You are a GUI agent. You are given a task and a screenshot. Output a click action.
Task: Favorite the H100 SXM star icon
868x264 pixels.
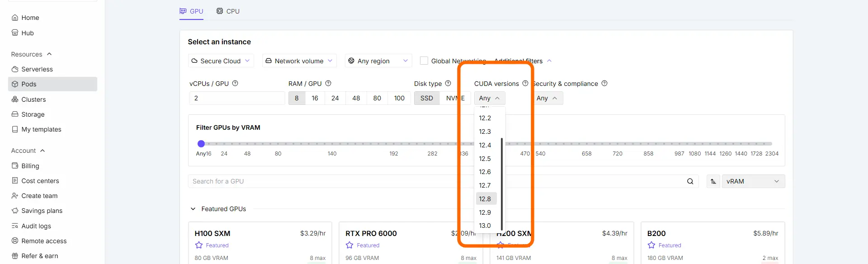coord(199,245)
